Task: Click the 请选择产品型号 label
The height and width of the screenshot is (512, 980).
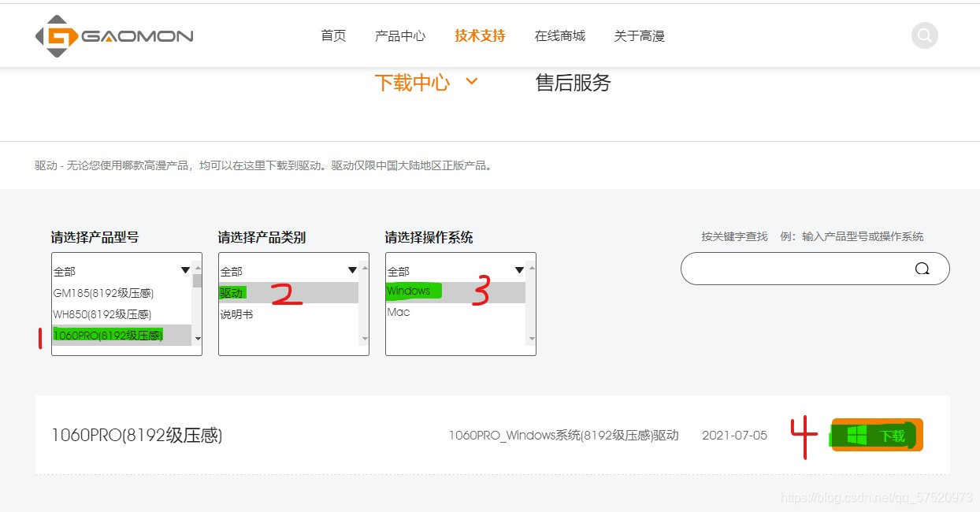Action: click(x=95, y=237)
